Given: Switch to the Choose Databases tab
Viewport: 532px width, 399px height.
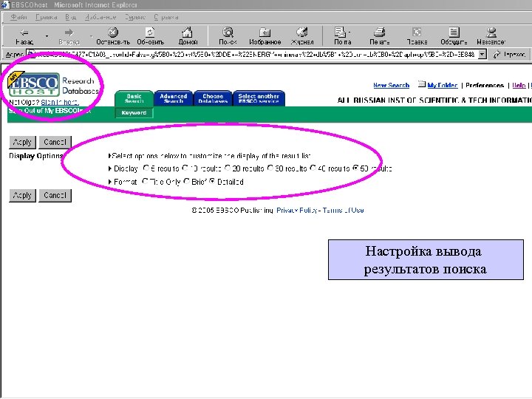Looking at the screenshot, I should click(x=213, y=98).
